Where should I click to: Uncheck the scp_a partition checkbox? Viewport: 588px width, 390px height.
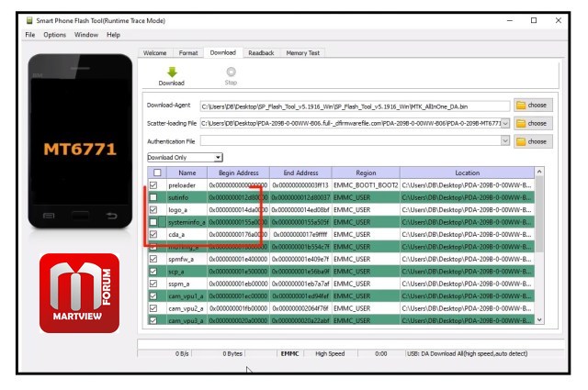pos(153,272)
